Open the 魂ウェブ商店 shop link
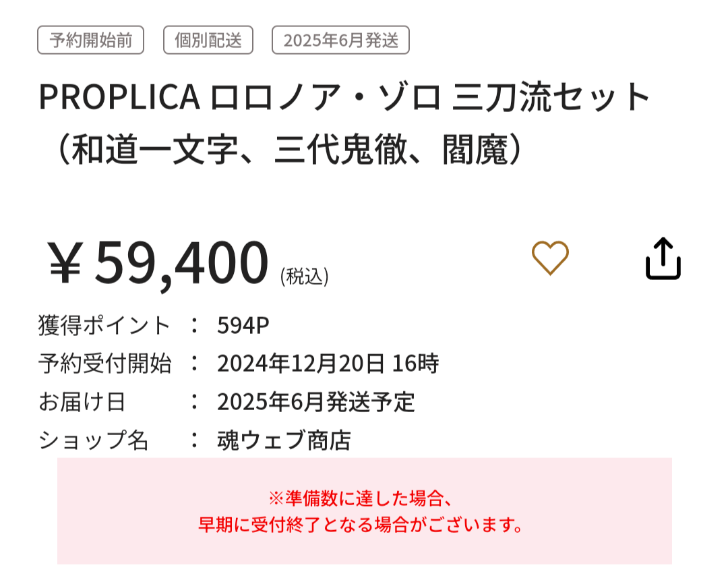This screenshot has height=576, width=728. coord(284,441)
